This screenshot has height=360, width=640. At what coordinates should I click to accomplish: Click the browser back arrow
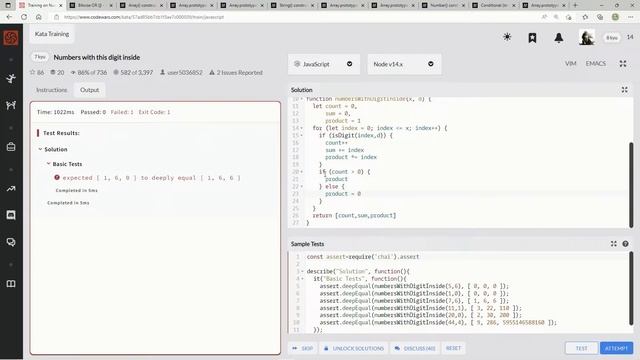[x=9, y=17]
